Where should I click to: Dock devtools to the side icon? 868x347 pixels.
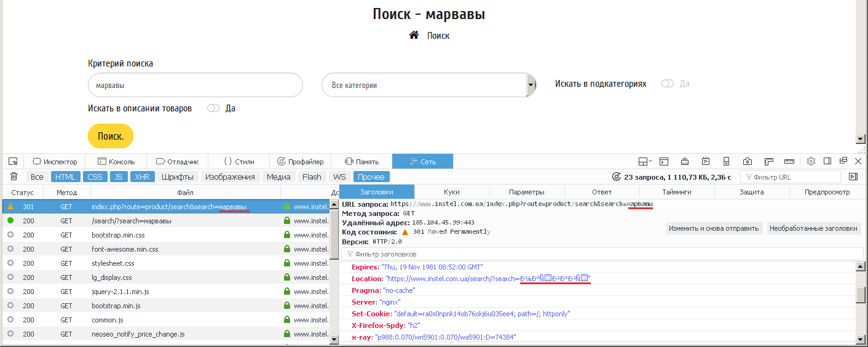point(827,161)
